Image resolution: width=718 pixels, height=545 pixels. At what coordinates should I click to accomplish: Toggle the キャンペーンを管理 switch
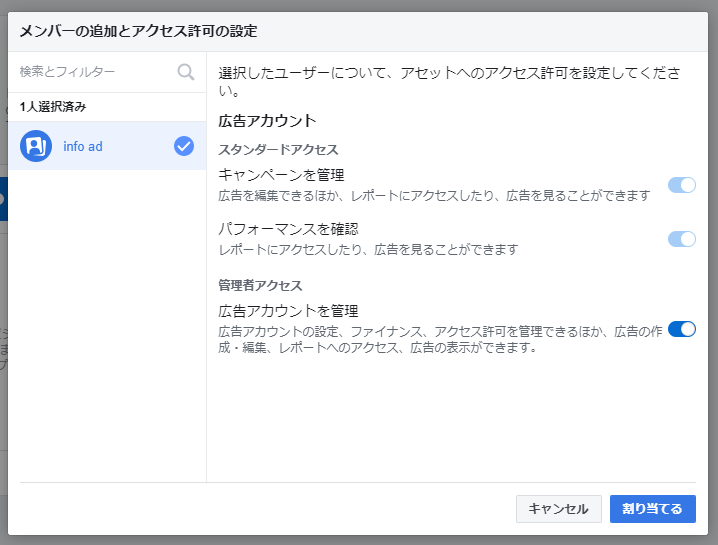(681, 185)
